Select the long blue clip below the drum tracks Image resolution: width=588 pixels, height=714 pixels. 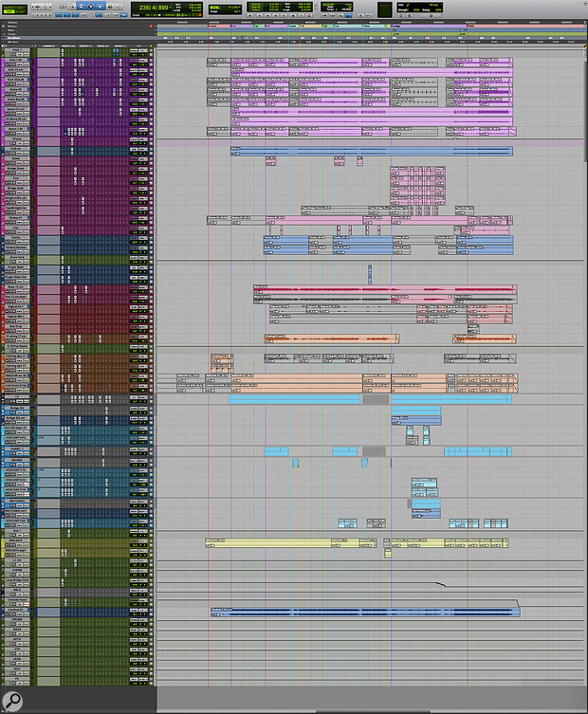click(372, 151)
